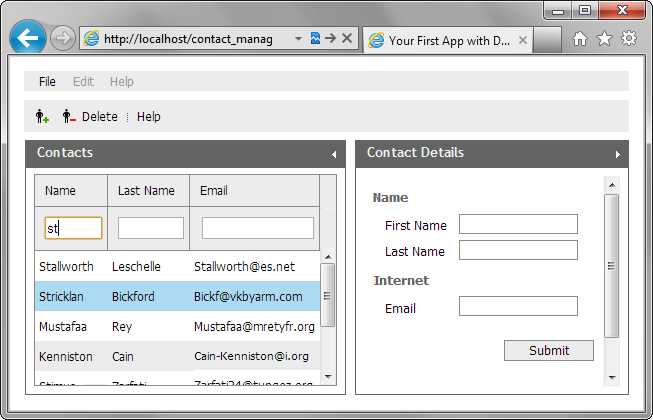Open the address bar dropdown arrow
653x420 pixels.
[298, 39]
